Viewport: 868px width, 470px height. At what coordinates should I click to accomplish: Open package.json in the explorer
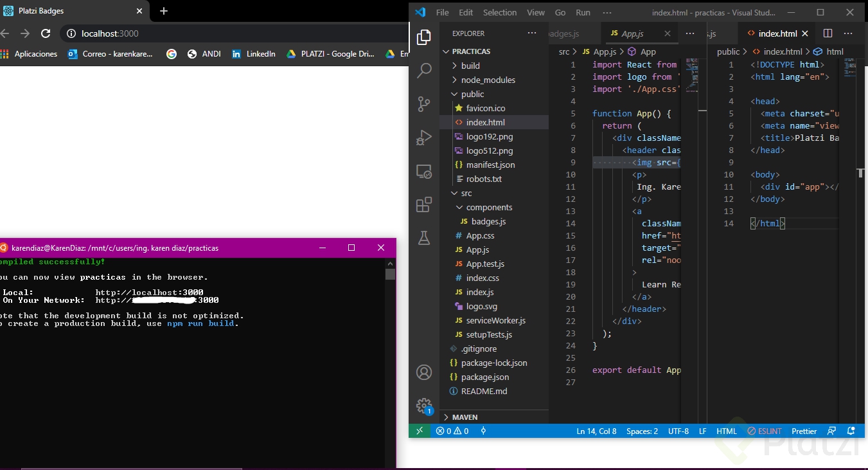click(484, 377)
